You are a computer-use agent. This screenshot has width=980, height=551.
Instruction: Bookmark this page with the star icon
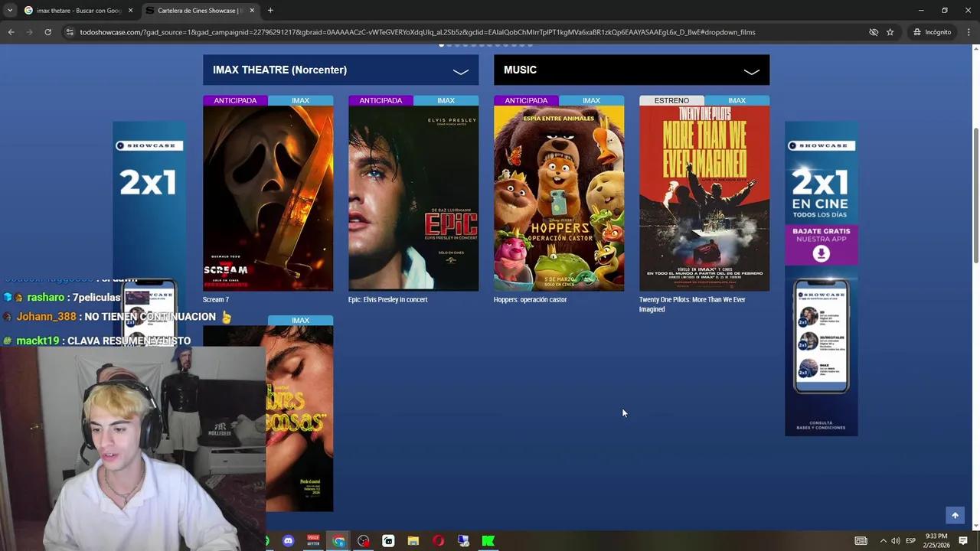890,32
